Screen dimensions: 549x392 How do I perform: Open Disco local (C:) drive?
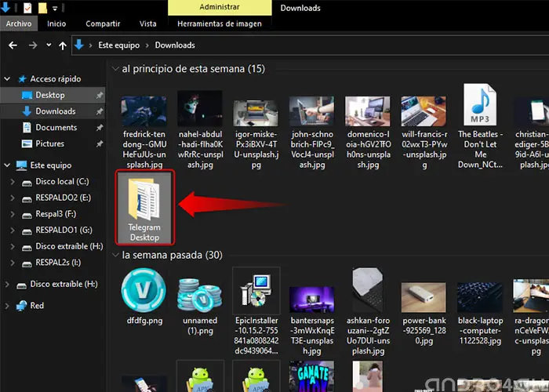62,182
